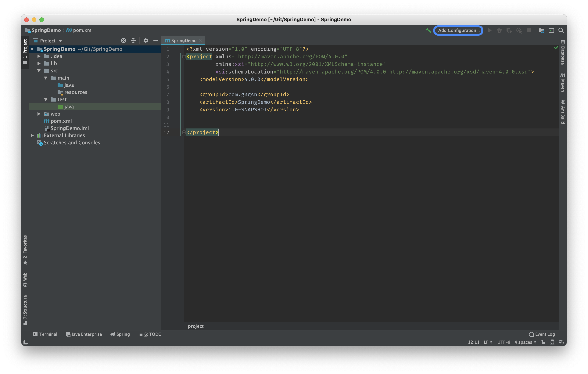This screenshot has width=588, height=374.
Task: Open the Terminal tool tab
Action: [x=45, y=334]
